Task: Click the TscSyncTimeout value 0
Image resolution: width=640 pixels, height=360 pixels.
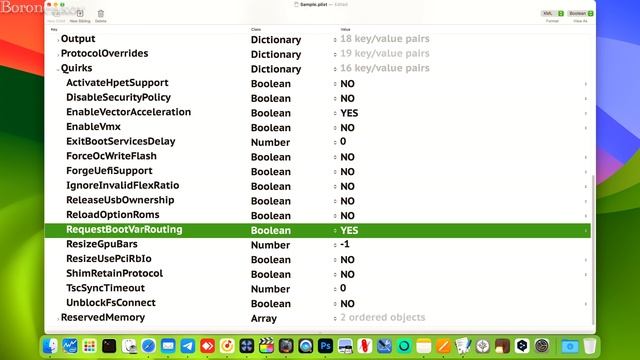Action: tap(343, 288)
